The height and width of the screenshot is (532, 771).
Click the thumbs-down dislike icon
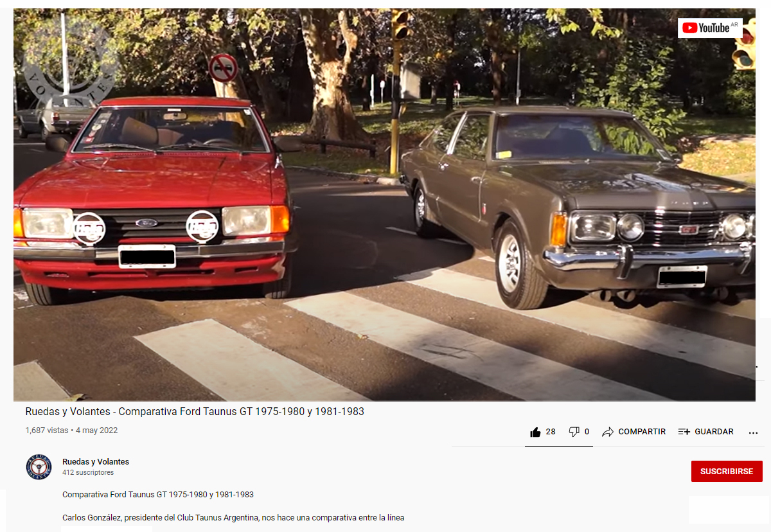(x=574, y=432)
